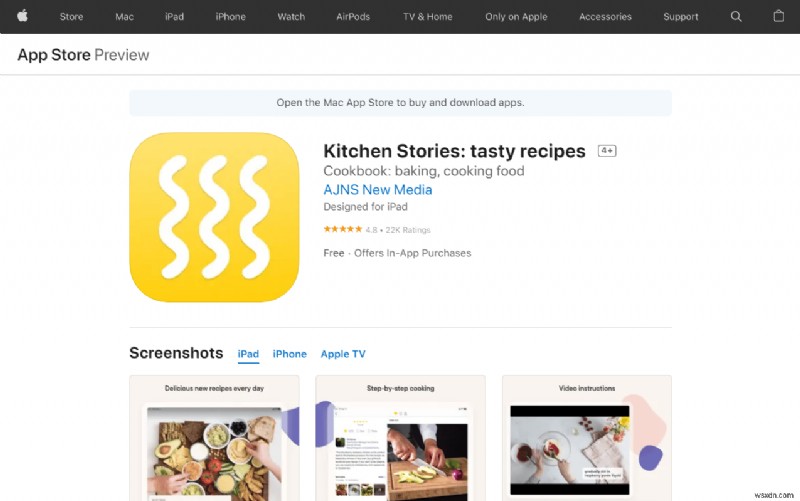Click the Apple logo icon

pos(22,16)
